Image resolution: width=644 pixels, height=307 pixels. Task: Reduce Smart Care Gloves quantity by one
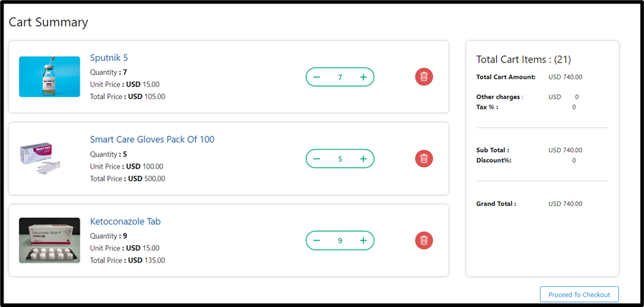317,159
